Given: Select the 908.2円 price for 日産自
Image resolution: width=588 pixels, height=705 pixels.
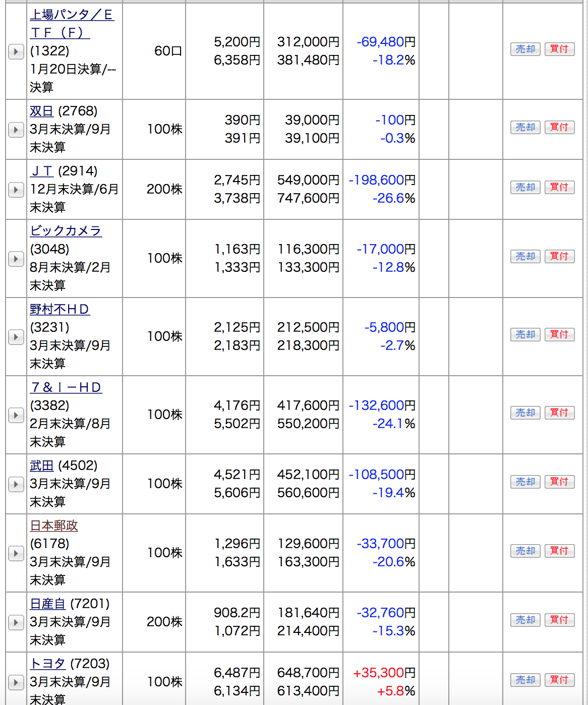Looking at the screenshot, I should [237, 613].
